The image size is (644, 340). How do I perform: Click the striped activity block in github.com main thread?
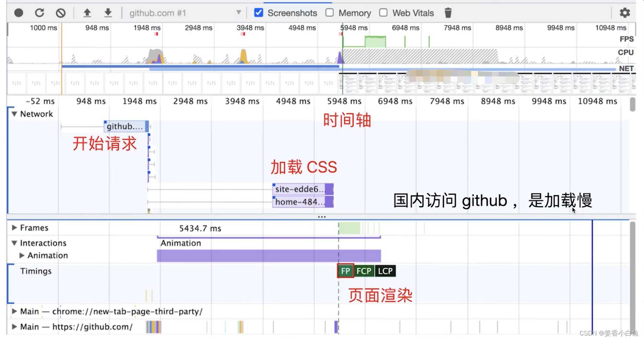154,327
